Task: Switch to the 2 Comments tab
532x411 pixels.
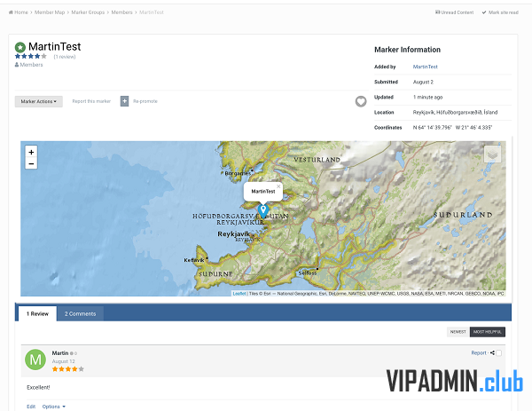Action: (80, 314)
